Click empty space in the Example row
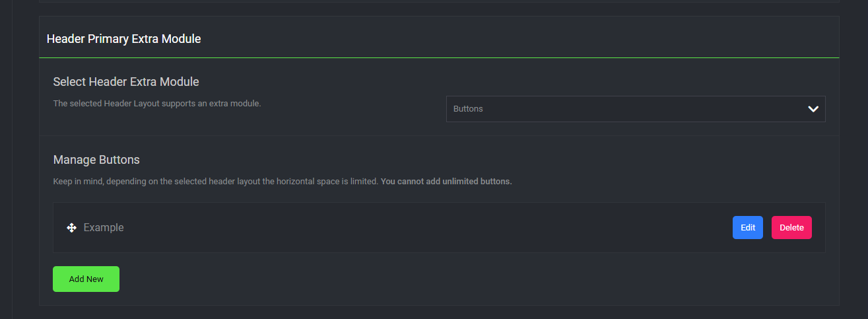Viewport: 868px width, 319px height. (x=422, y=228)
